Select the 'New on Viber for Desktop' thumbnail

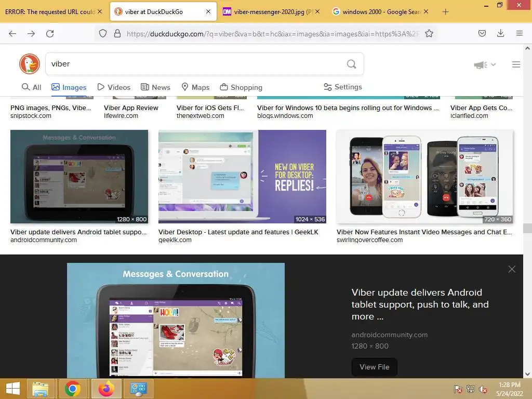tap(242, 177)
